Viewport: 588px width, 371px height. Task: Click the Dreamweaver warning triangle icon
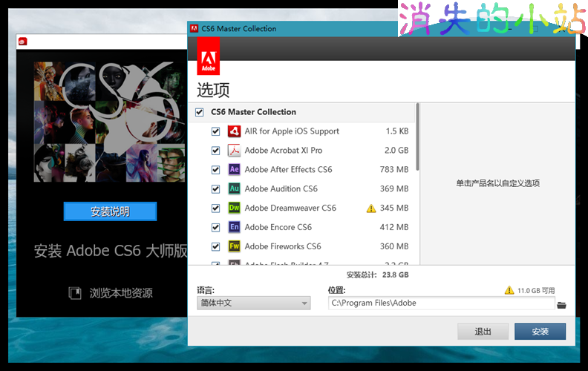(x=371, y=209)
